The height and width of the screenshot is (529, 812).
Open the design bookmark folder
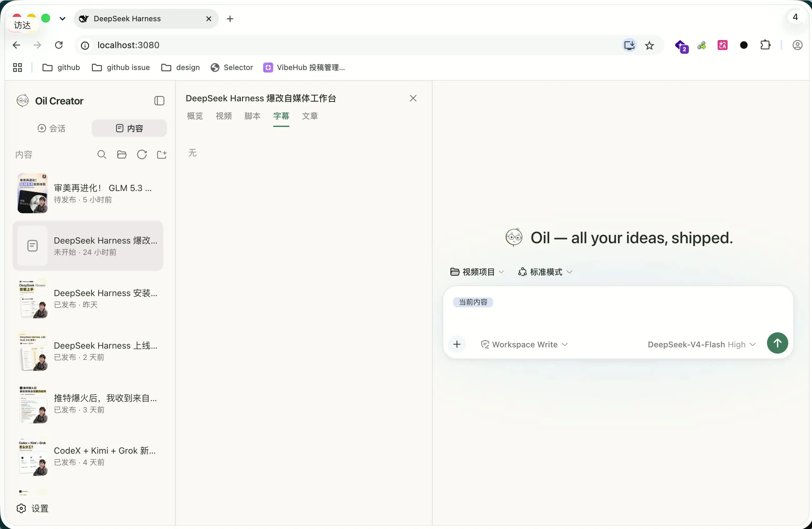tap(180, 68)
